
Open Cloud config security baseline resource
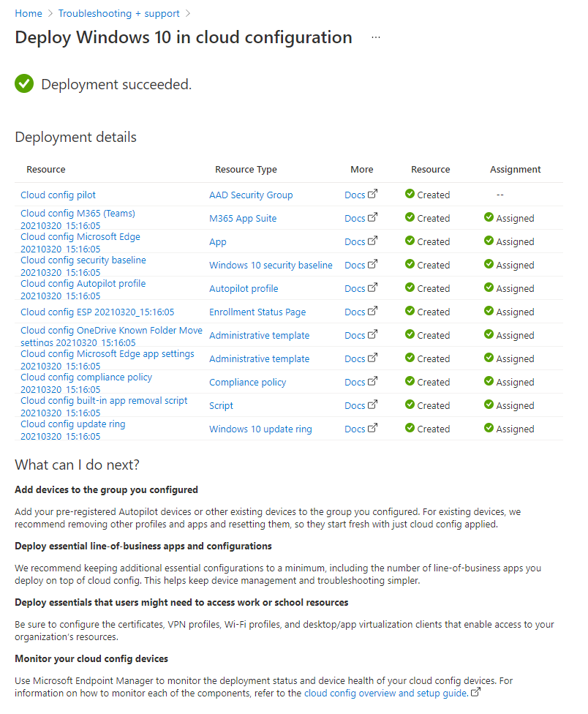83,266
